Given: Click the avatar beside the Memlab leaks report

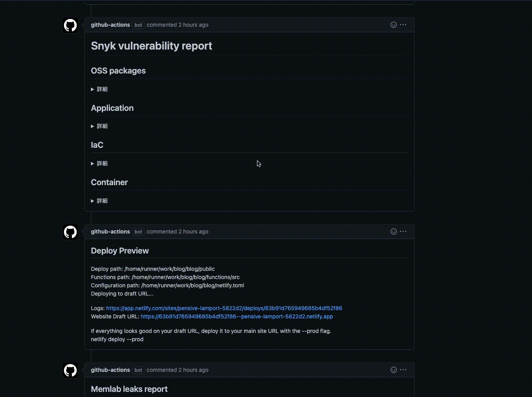Looking at the screenshot, I should click(x=70, y=370).
